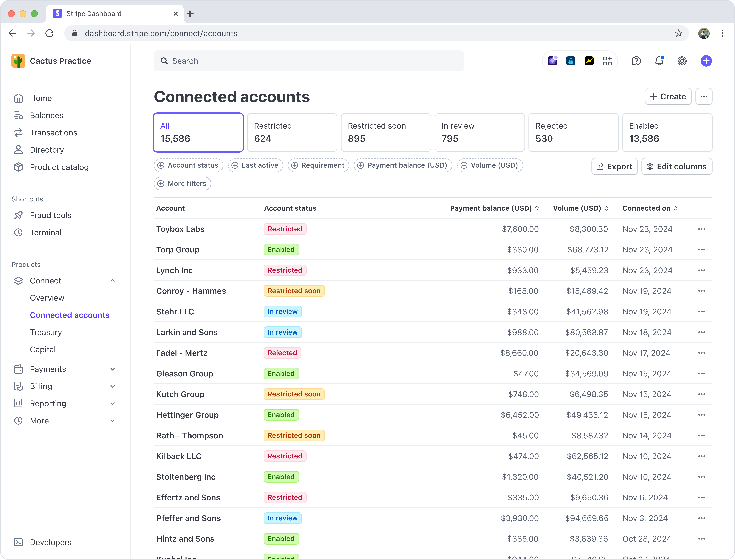Click the Transactions arrows icon
Screen dimensions: 735x560
tap(18, 133)
